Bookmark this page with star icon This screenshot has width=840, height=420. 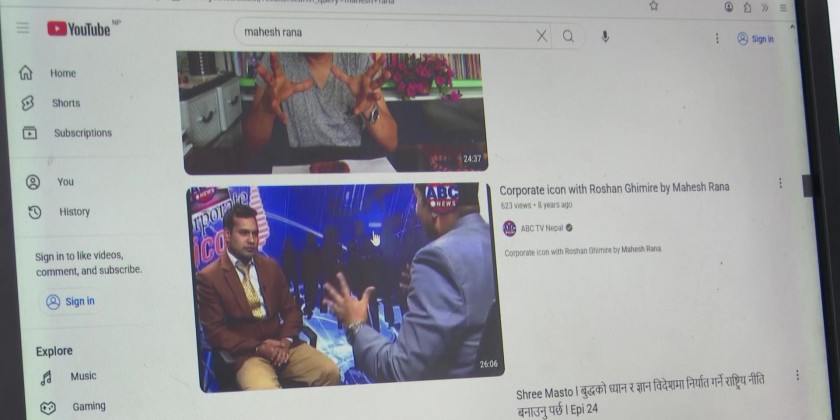(x=653, y=5)
